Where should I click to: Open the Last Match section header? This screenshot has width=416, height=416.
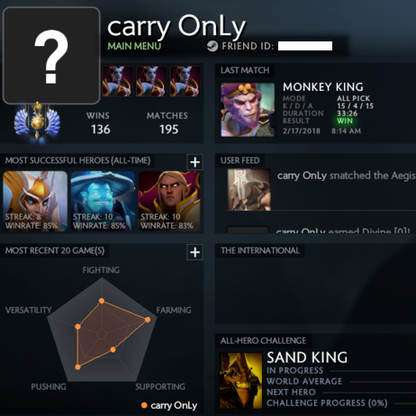[245, 70]
